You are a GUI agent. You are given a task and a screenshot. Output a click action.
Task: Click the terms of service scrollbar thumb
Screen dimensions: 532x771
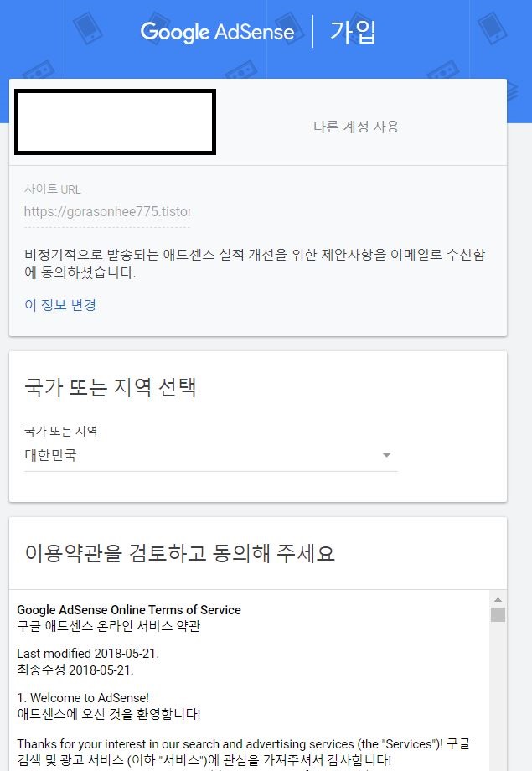point(498,614)
